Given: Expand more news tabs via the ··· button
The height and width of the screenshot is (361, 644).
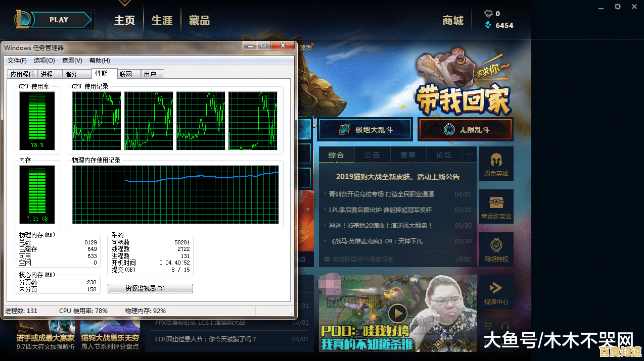Looking at the screenshot, I should coord(469,155).
